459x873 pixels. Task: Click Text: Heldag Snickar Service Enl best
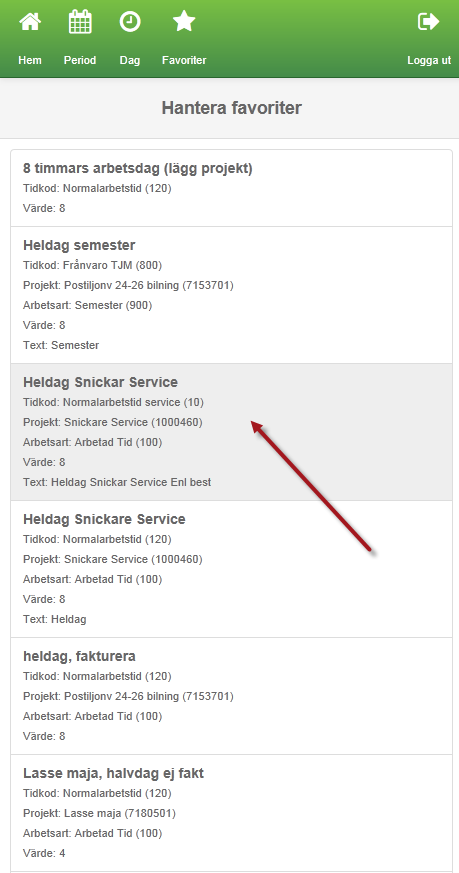pos(117,482)
